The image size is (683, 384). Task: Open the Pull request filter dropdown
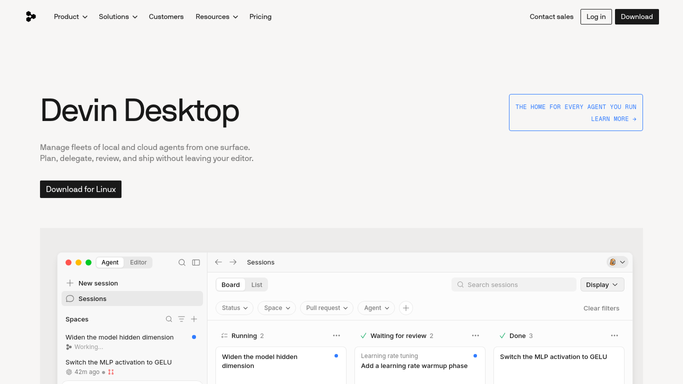pos(326,308)
